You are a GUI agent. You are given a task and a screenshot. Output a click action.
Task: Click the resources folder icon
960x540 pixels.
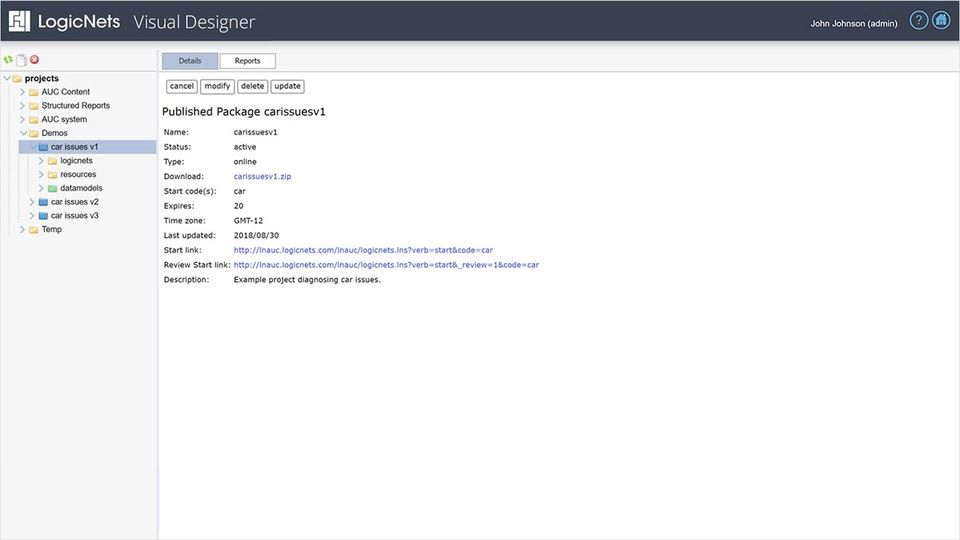coord(53,174)
